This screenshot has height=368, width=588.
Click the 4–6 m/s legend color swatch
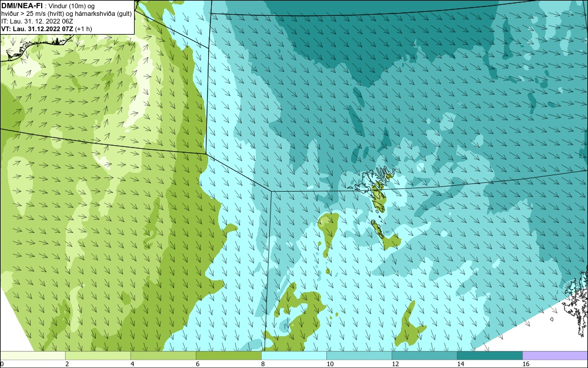163,355
